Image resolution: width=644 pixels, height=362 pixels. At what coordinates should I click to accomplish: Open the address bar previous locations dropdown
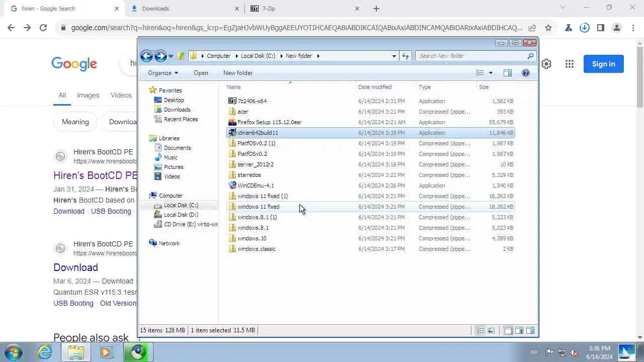[394, 56]
